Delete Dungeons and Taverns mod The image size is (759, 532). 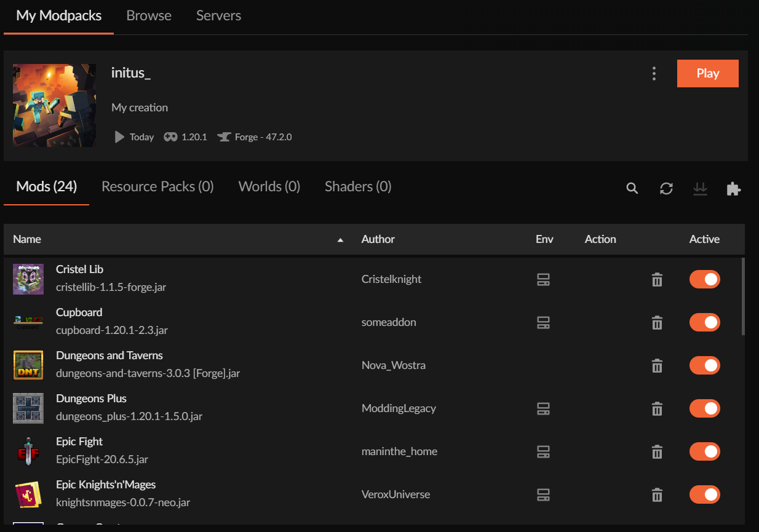657,366
